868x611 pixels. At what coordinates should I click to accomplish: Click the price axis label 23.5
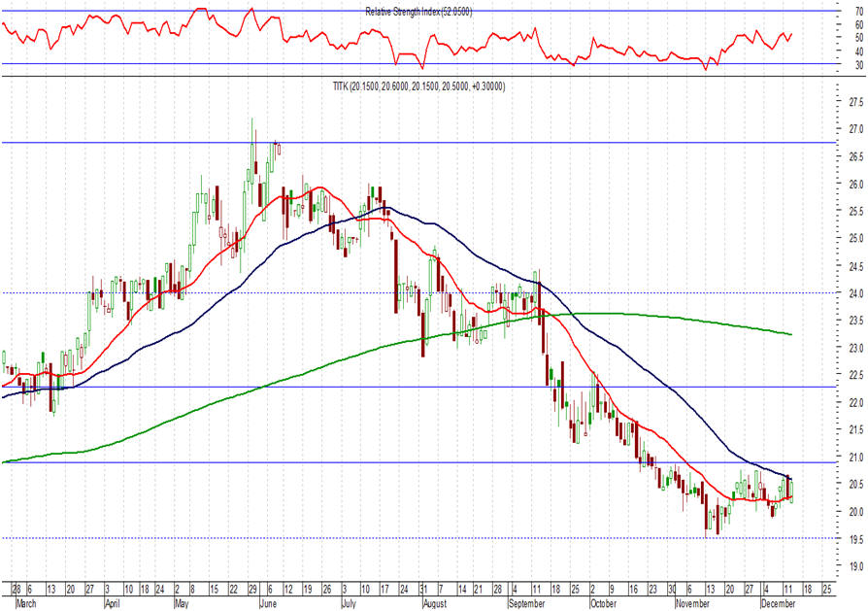tap(855, 321)
